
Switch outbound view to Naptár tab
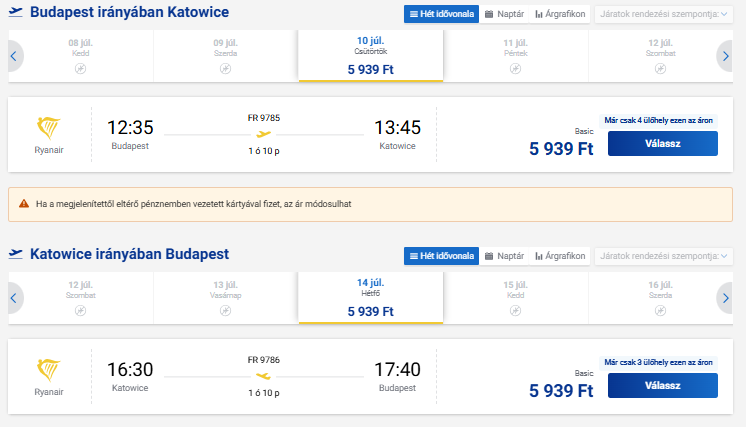503,14
